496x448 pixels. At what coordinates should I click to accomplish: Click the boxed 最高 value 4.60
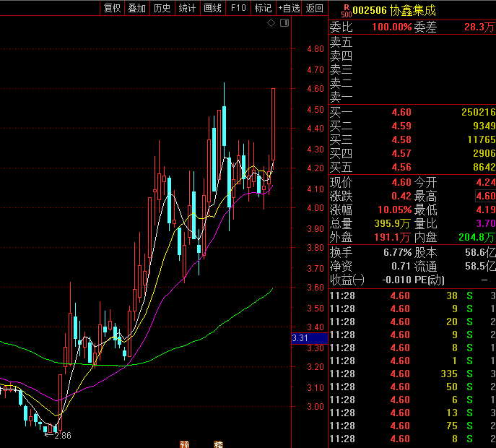[484, 196]
